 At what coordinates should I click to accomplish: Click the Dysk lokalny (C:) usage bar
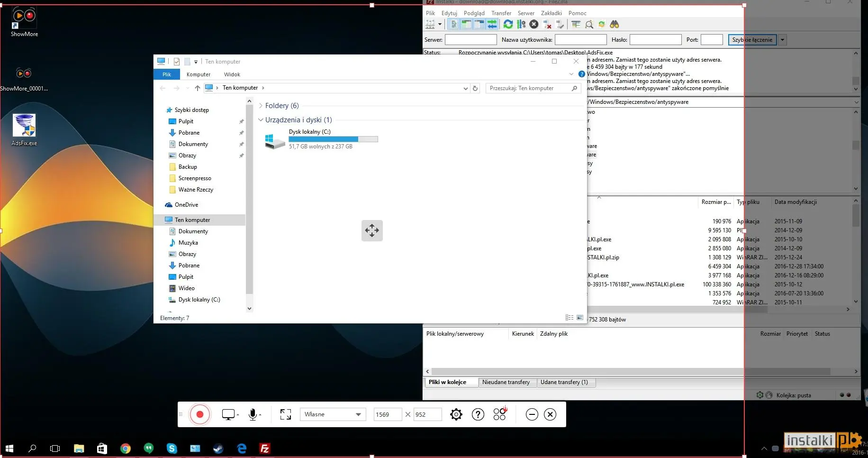pos(333,139)
